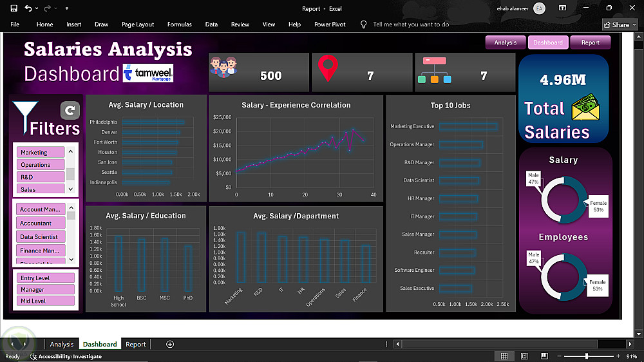Screen dimensions: 644x362
Task: Select the Analysis sheet tab
Action: coord(62,345)
